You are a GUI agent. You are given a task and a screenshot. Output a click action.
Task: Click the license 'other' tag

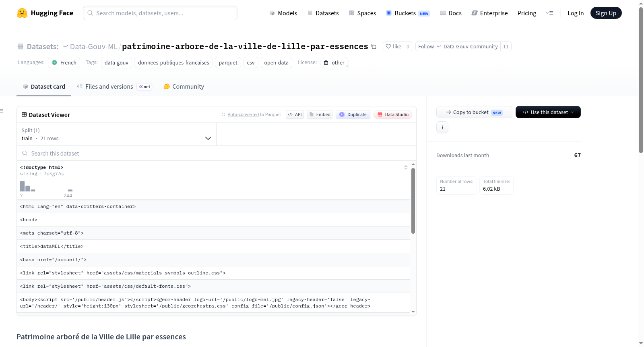tap(334, 62)
